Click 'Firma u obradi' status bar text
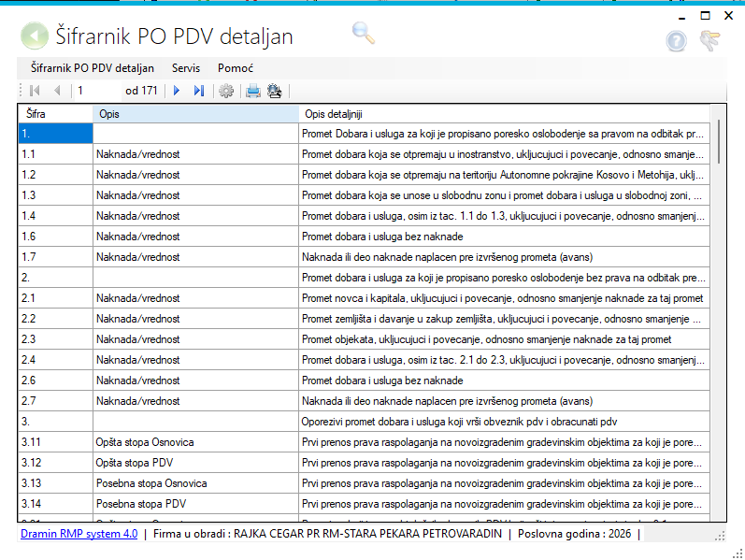The width and height of the screenshot is (745, 560). pos(327,534)
